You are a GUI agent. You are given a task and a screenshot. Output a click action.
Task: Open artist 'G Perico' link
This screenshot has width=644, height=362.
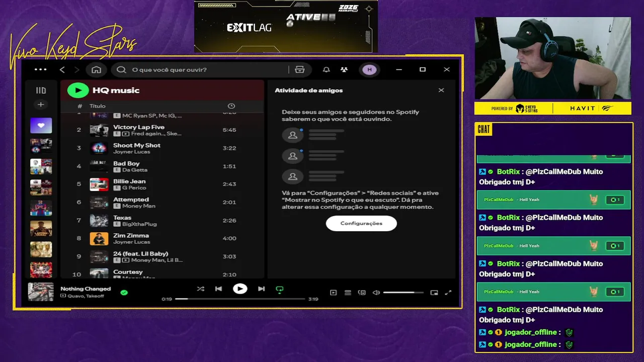click(134, 188)
